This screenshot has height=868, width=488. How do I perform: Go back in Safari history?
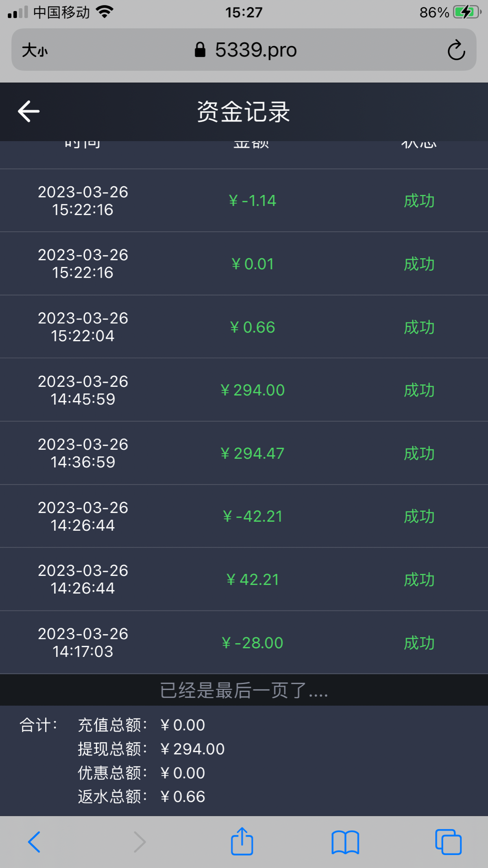point(34,842)
